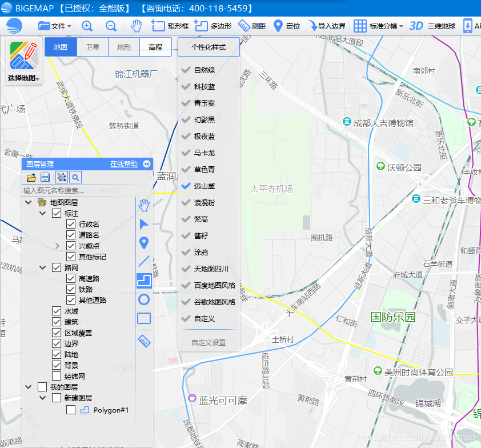The height and width of the screenshot is (448, 481).
Task: Uncheck the 标注 layer checkbox
Action: 57,213
